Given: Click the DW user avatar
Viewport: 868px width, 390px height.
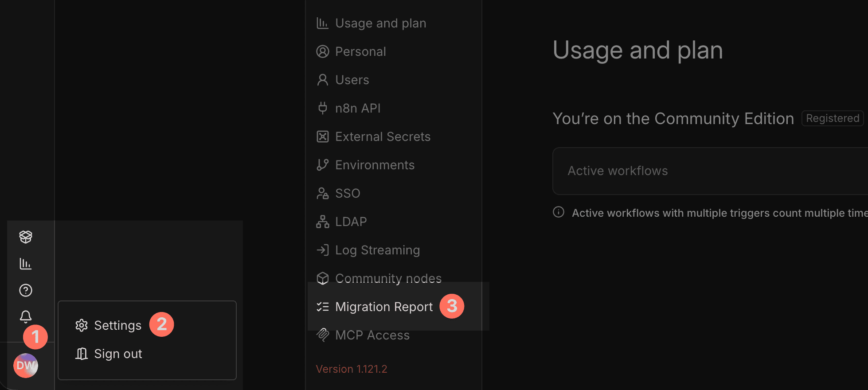Looking at the screenshot, I should pos(26,365).
